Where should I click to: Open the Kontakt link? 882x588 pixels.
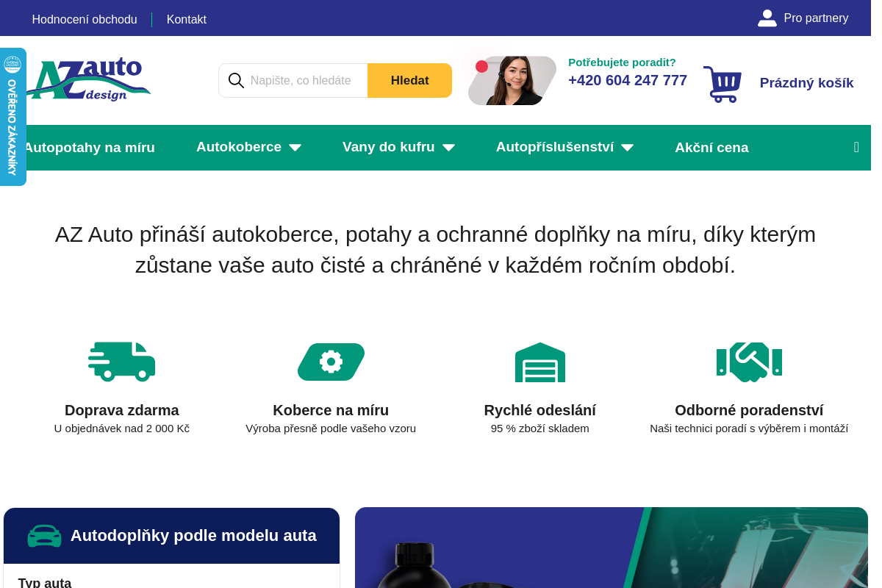tap(187, 20)
